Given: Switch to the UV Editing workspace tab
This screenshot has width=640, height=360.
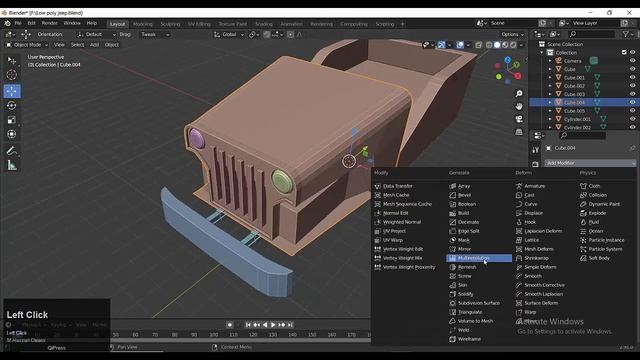Looking at the screenshot, I should pyautogui.click(x=199, y=24).
